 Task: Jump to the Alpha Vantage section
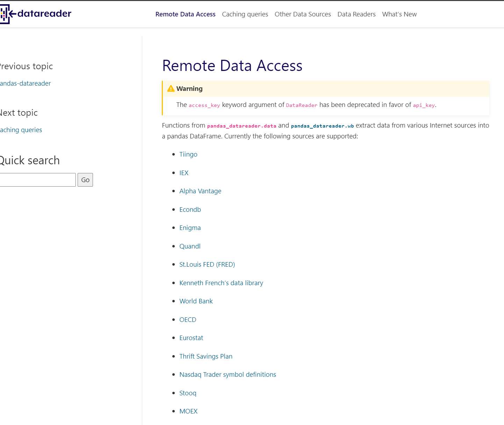(x=200, y=191)
